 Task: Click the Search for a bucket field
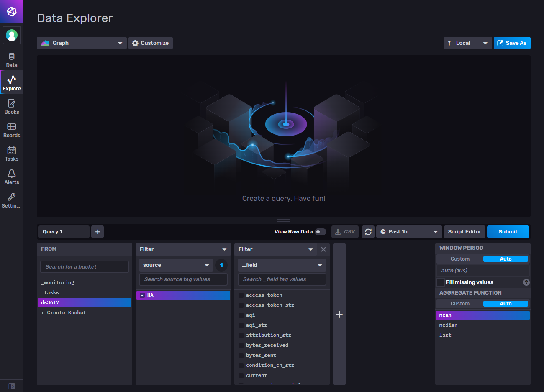(x=85, y=267)
